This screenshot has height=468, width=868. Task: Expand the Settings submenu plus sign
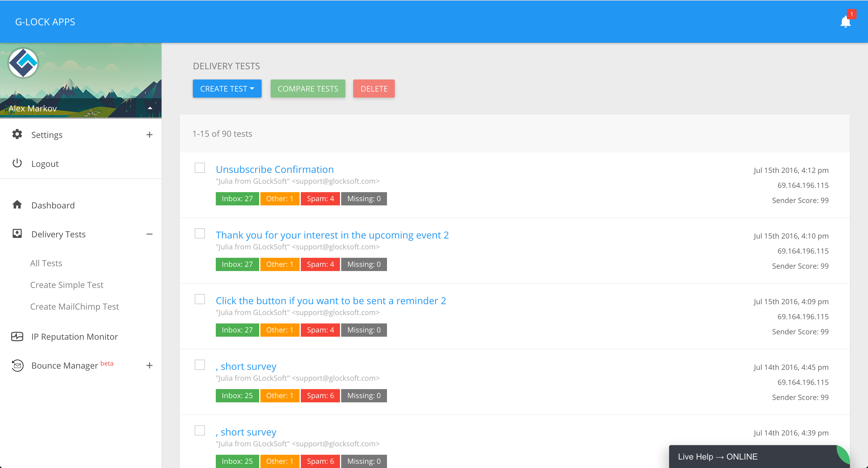pyautogui.click(x=149, y=135)
